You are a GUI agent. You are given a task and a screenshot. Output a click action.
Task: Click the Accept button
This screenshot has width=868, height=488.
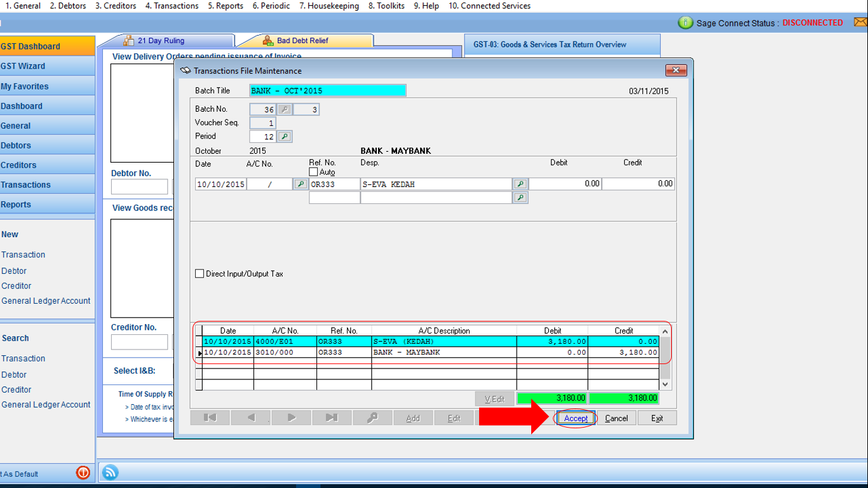click(x=576, y=418)
